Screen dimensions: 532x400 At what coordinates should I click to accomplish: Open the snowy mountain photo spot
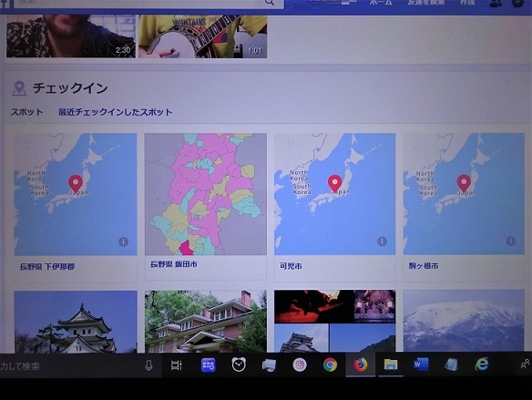click(464, 321)
